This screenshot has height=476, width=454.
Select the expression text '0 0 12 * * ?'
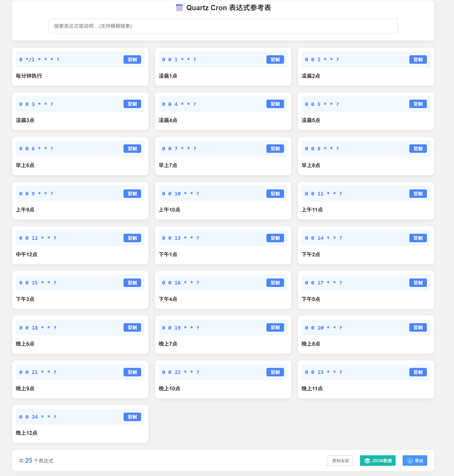pos(38,238)
